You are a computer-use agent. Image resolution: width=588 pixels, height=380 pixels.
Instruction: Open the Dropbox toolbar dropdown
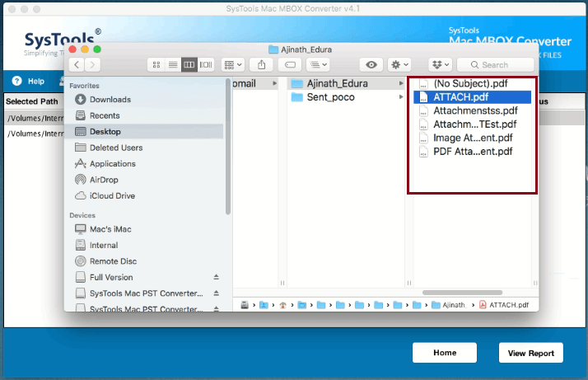(441, 65)
